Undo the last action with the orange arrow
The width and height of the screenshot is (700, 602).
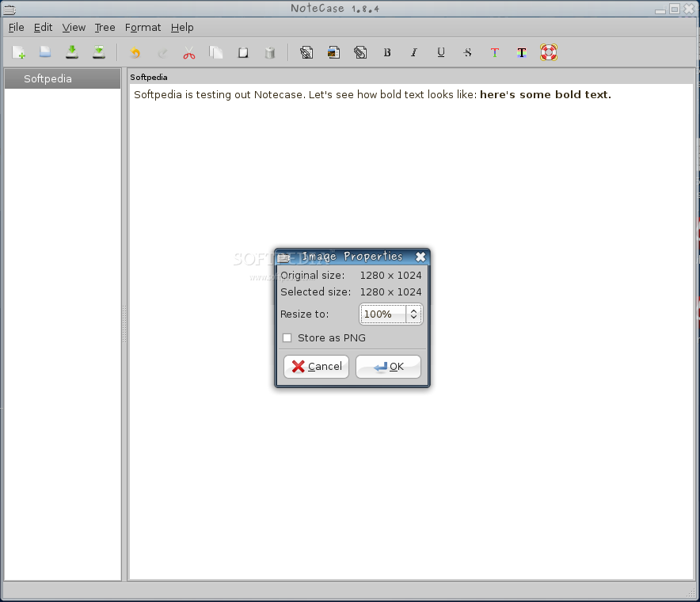(x=135, y=53)
